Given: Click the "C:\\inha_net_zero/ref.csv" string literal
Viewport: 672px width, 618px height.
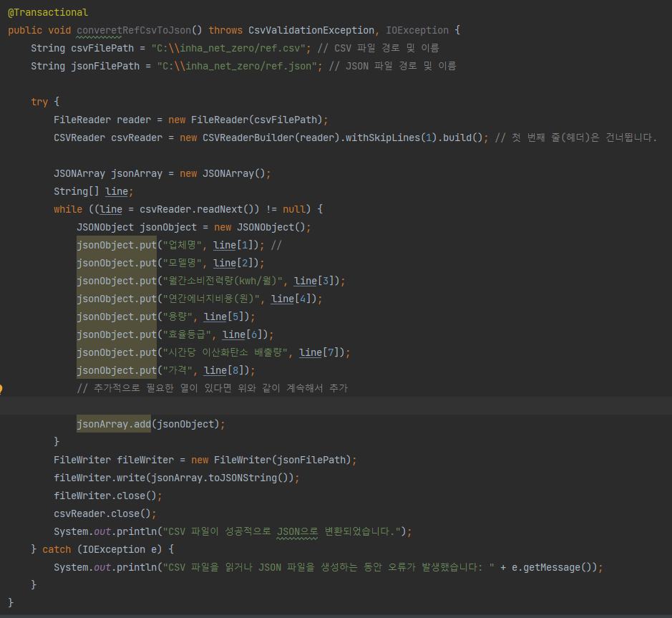Looking at the screenshot, I should point(228,48).
